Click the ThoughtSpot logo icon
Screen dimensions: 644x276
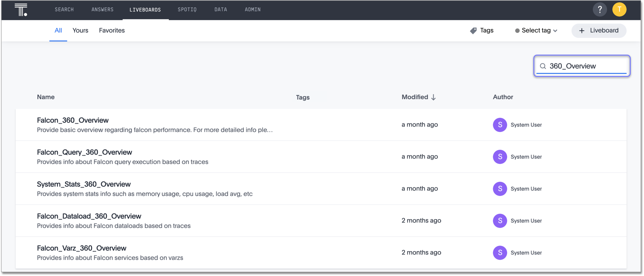coord(20,9)
